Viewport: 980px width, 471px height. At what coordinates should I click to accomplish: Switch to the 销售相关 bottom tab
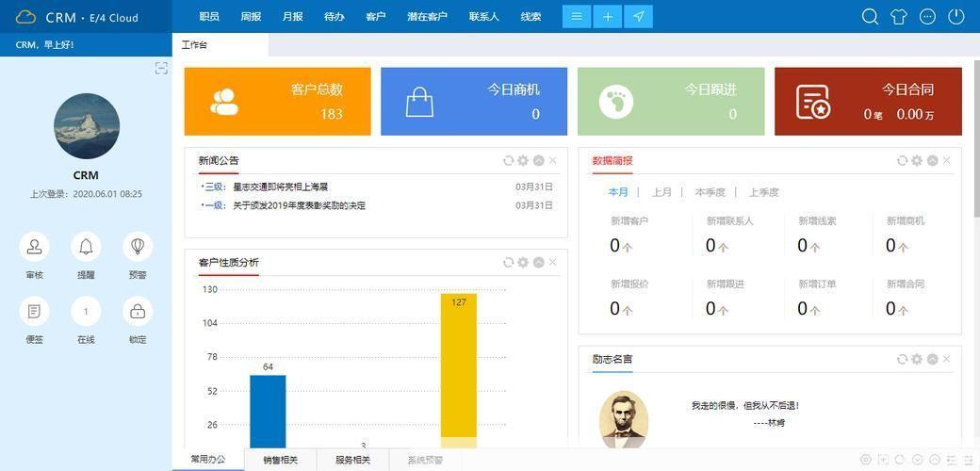[x=280, y=461]
